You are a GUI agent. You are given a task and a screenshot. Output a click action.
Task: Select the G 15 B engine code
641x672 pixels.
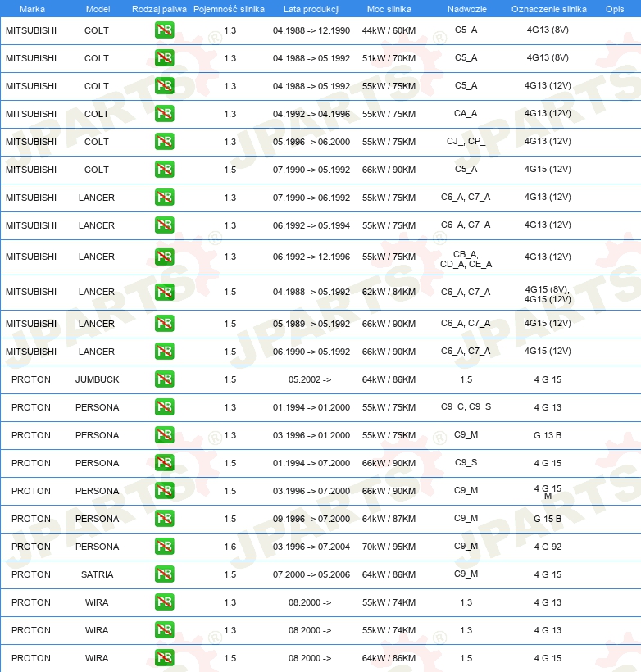548,519
